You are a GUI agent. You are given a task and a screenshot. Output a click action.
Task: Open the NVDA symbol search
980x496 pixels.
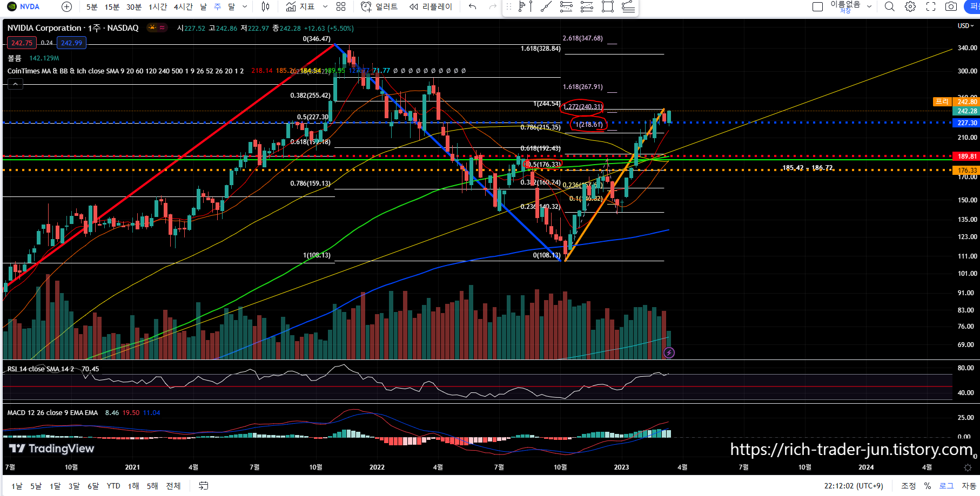coord(24,6)
